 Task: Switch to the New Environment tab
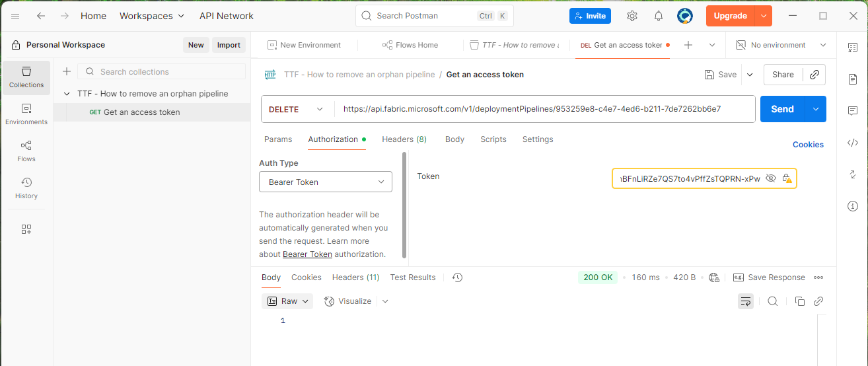pyautogui.click(x=304, y=45)
